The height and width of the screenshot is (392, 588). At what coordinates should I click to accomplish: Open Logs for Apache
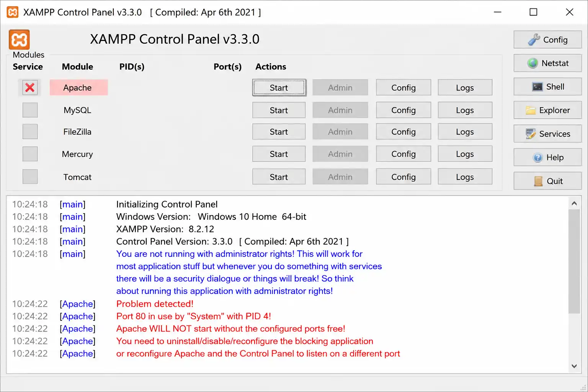coord(465,88)
